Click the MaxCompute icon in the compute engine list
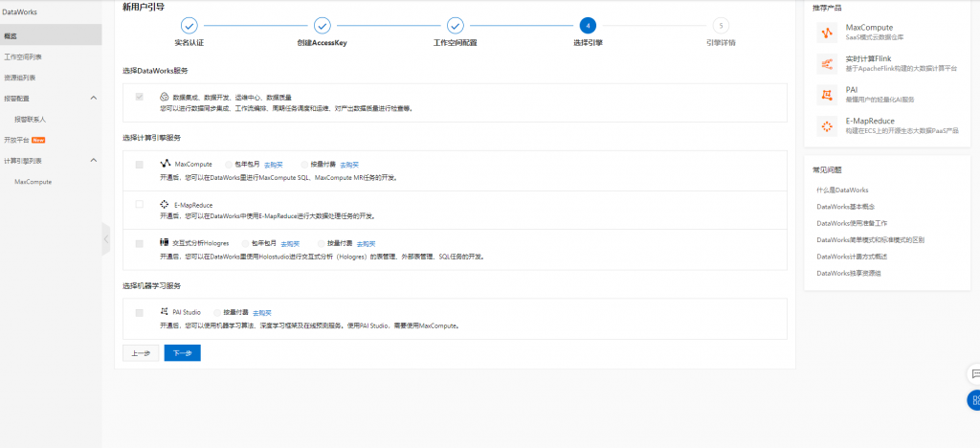 pyautogui.click(x=165, y=164)
